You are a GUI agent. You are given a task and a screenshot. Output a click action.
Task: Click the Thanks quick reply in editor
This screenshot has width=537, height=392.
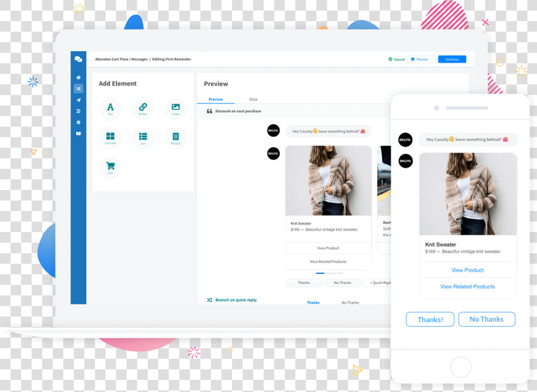pyautogui.click(x=304, y=283)
